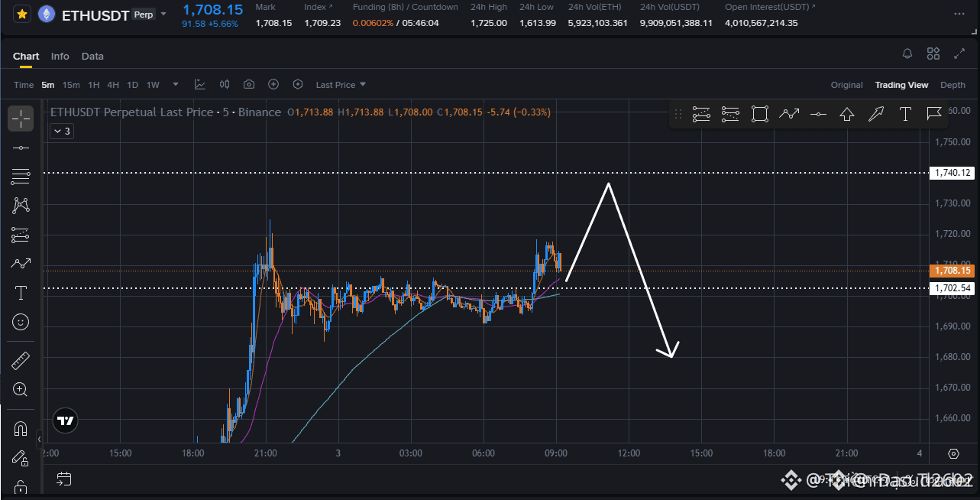Open the Last Price dropdown

[341, 85]
